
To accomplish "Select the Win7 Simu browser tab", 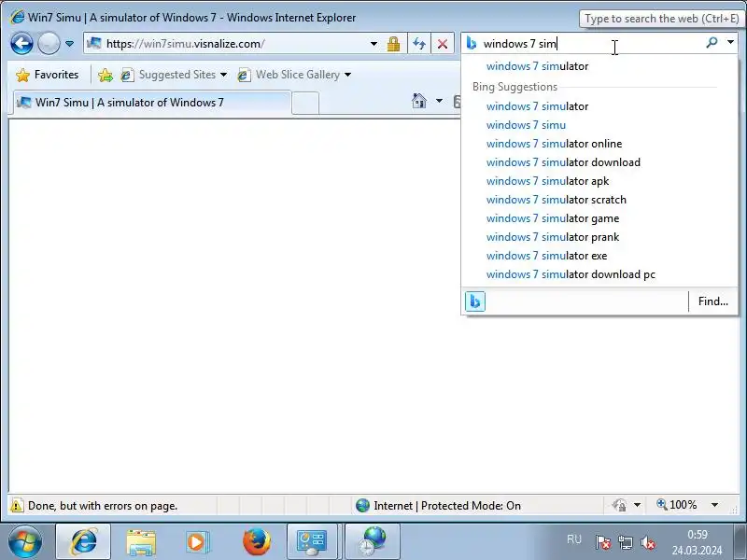I will (150, 103).
